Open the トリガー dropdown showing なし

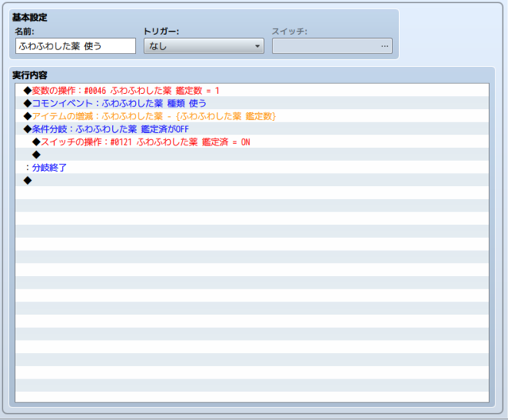coord(204,46)
